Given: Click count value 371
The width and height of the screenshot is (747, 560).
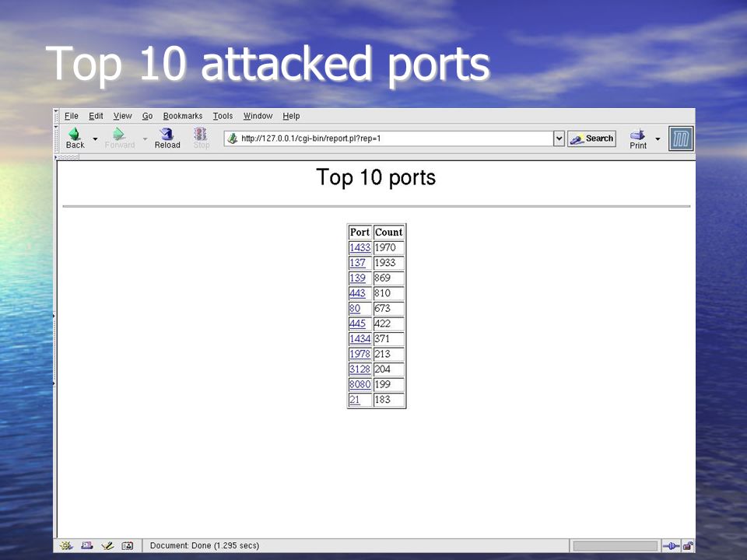Looking at the screenshot, I should [382, 338].
